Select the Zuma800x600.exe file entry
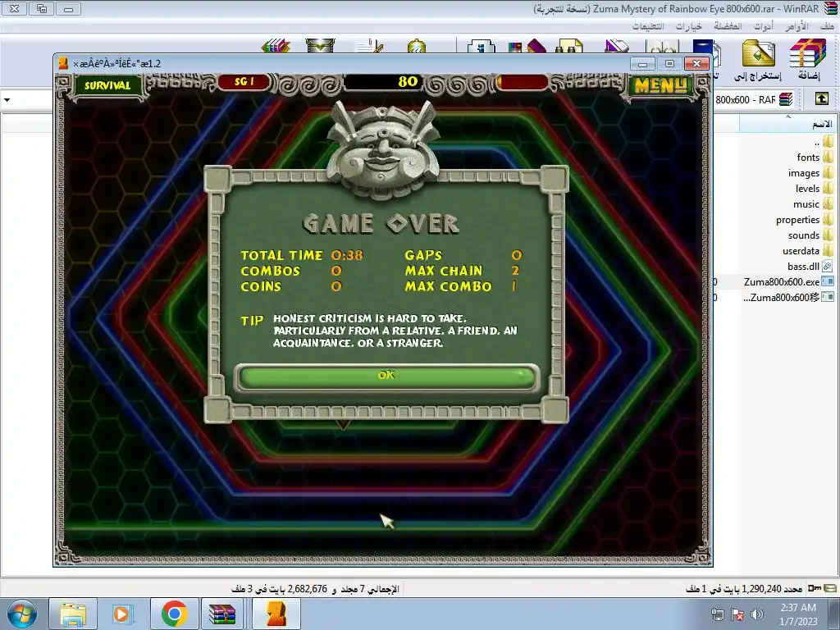Screen dimensions: 840x630 788,281
